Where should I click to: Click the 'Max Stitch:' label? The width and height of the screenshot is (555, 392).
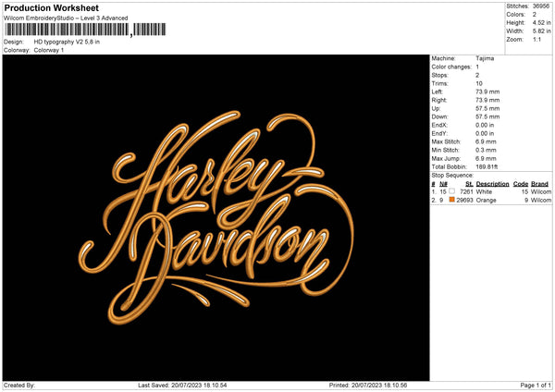(x=446, y=141)
